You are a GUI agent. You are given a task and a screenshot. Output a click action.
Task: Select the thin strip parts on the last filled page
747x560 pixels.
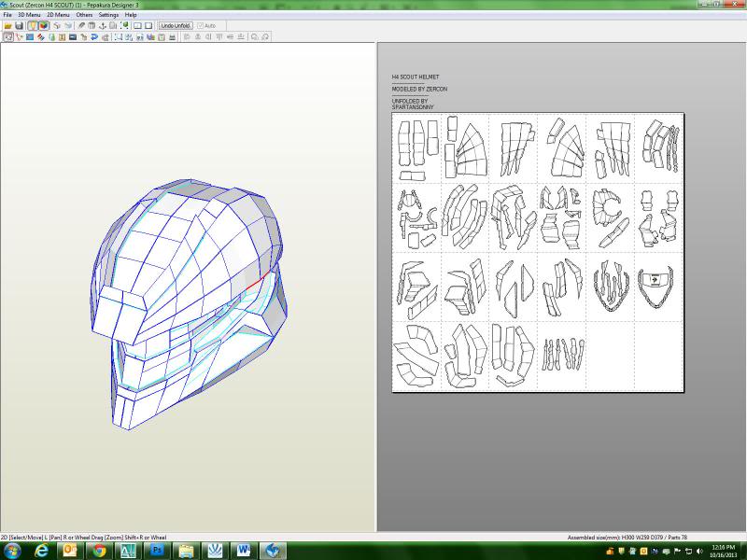tap(563, 354)
